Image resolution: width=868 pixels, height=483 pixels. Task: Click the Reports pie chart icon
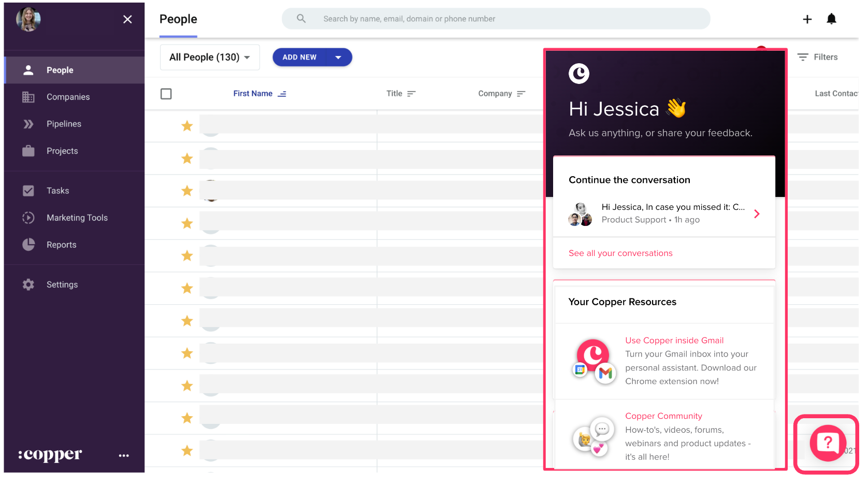tap(28, 245)
